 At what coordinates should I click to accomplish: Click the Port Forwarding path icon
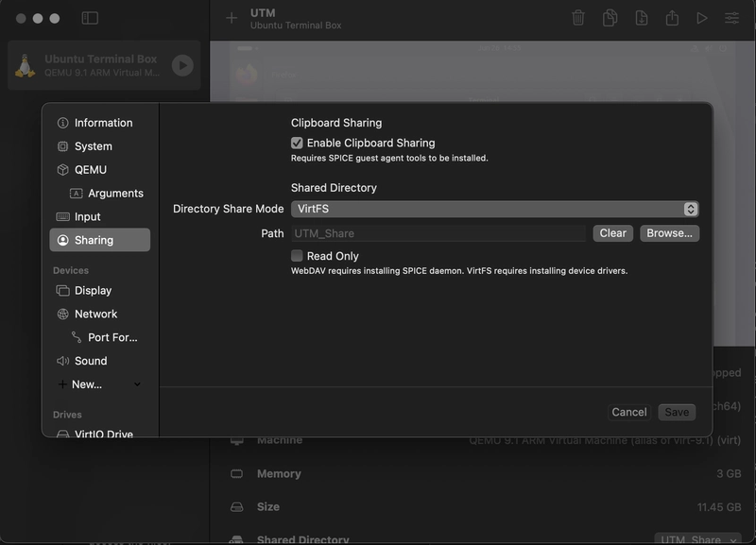tap(77, 337)
